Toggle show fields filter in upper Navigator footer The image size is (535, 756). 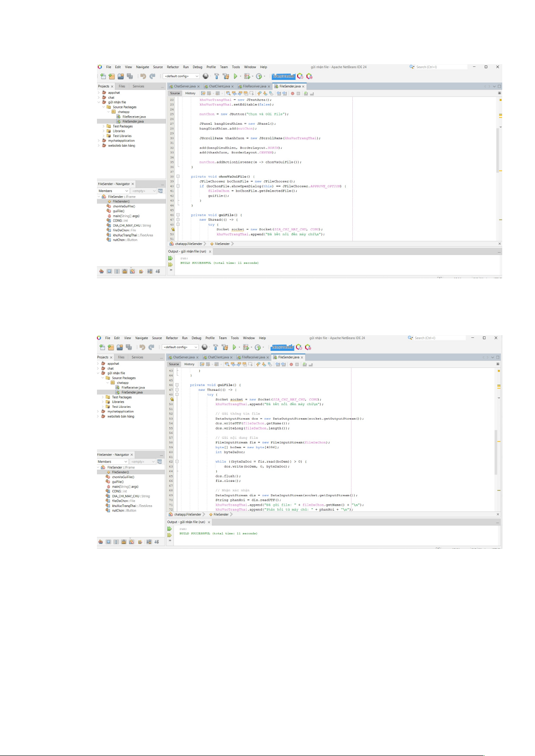point(109,271)
